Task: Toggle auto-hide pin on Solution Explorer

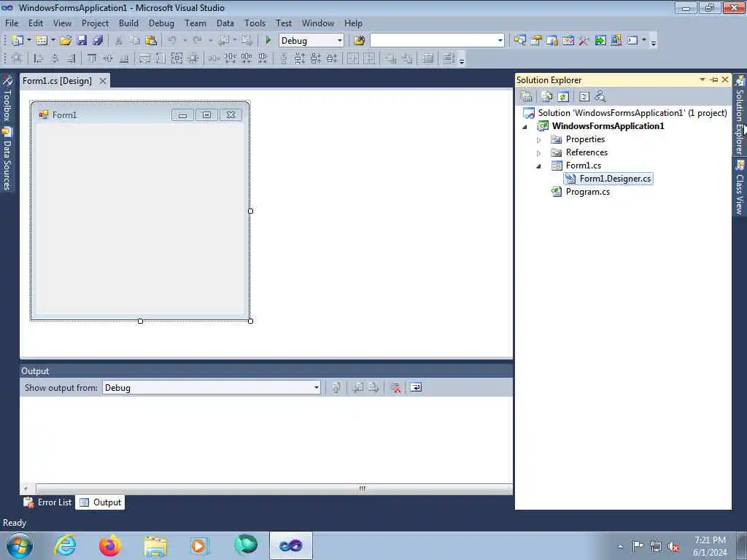Action: [713, 79]
